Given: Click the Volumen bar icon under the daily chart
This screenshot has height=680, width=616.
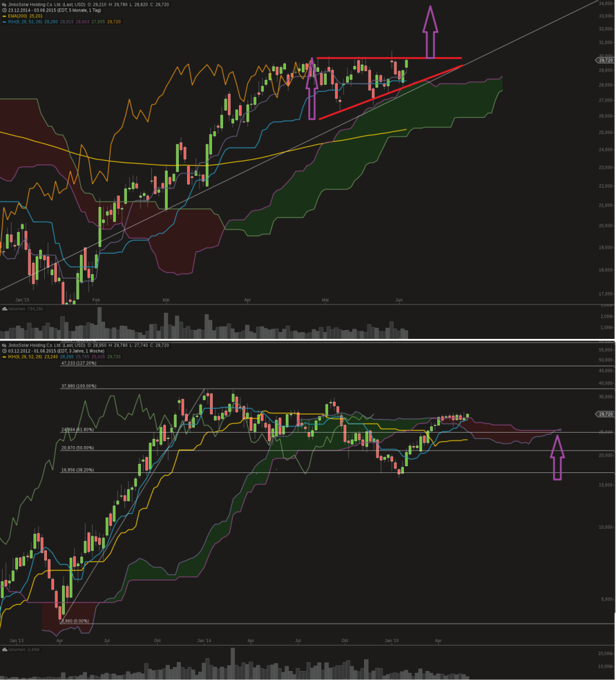Looking at the screenshot, I should [x=4, y=308].
